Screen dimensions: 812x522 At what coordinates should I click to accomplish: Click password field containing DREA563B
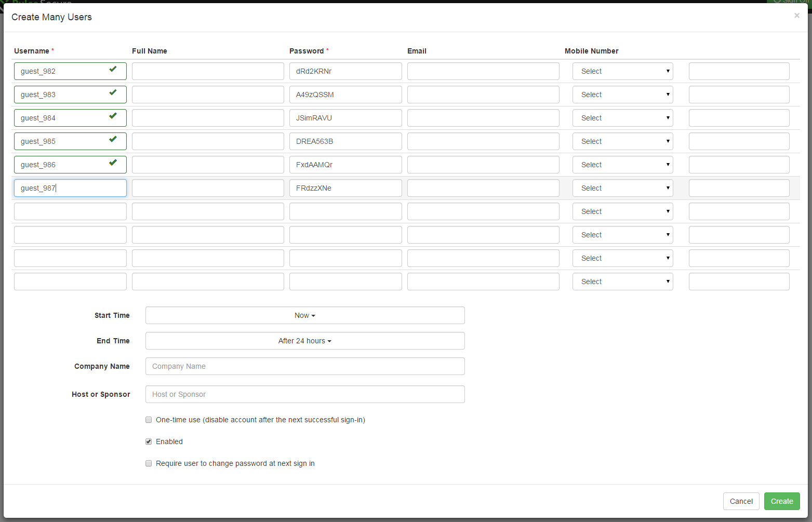point(345,141)
